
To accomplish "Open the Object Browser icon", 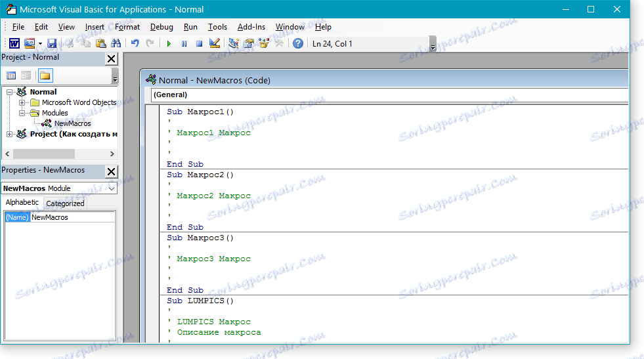I will pyautogui.click(x=264, y=44).
